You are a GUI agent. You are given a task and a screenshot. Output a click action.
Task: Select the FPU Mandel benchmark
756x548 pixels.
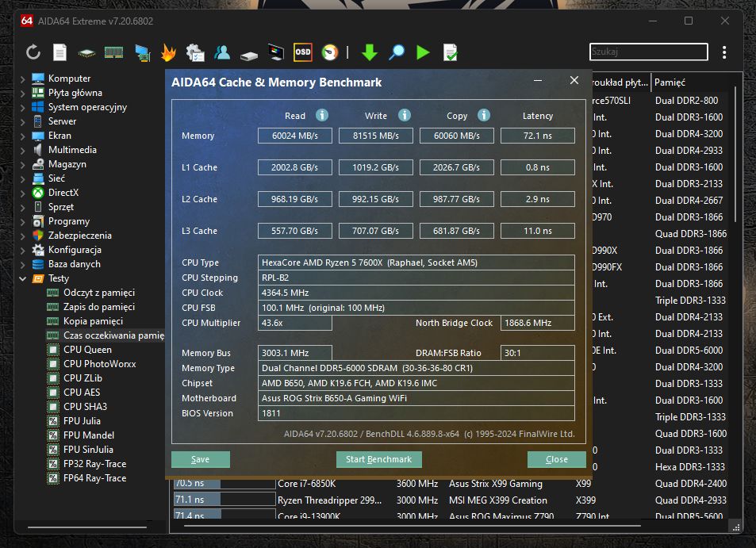pos(89,435)
